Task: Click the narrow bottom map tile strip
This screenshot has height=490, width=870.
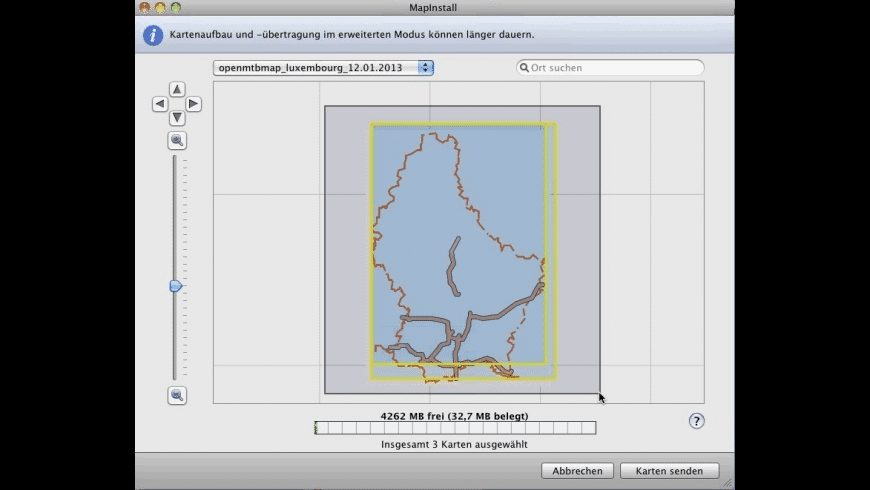Action: [x=463, y=371]
